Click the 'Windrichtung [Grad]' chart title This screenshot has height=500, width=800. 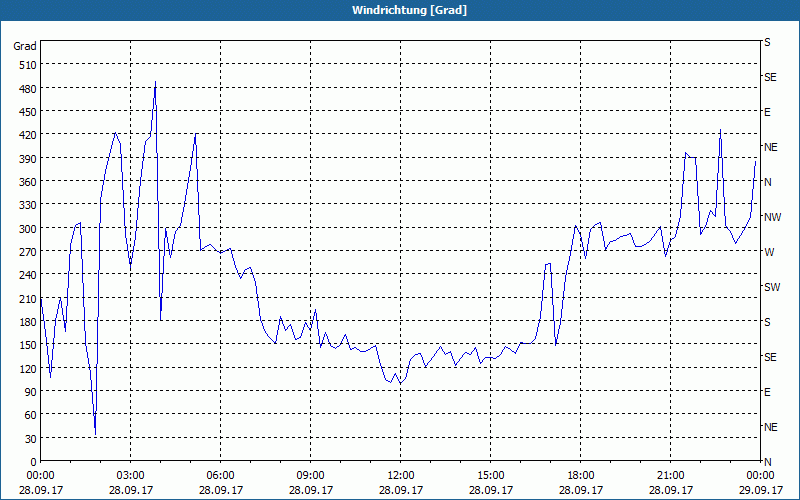400,10
